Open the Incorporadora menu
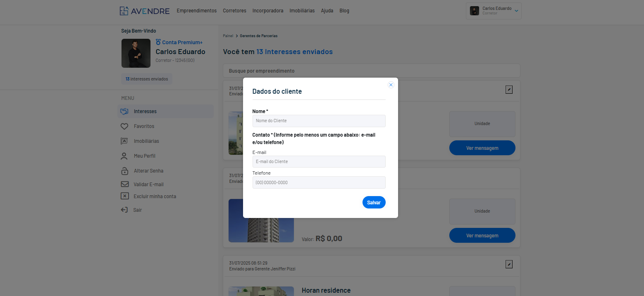 tap(268, 11)
